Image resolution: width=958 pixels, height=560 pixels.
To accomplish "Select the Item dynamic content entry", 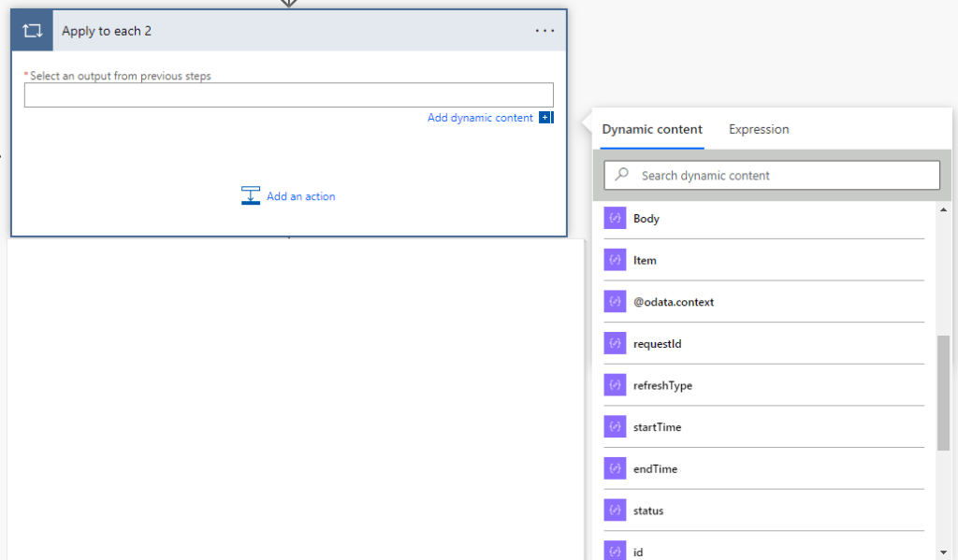I will pyautogui.click(x=645, y=261).
